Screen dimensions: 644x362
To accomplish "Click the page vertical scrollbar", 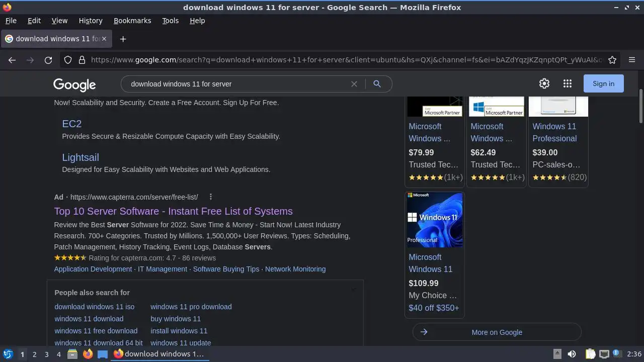I will (640, 106).
